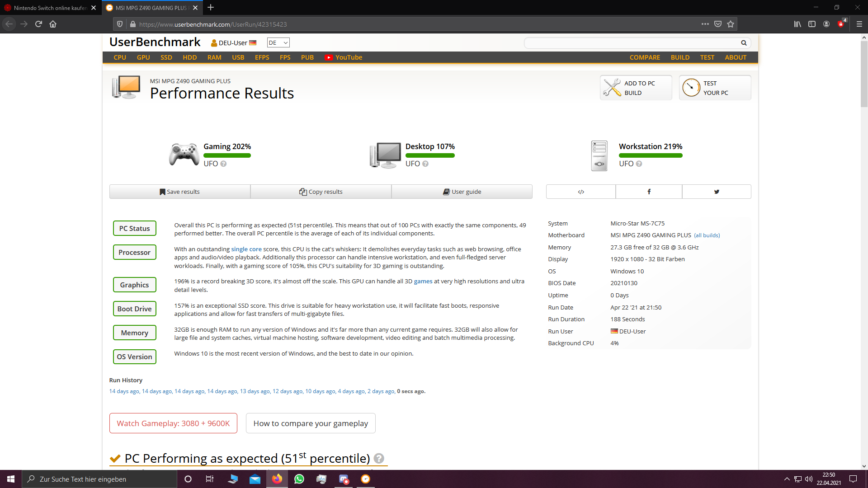The height and width of the screenshot is (488, 868).
Task: Click the Gaming UFO help icon
Action: tap(223, 164)
